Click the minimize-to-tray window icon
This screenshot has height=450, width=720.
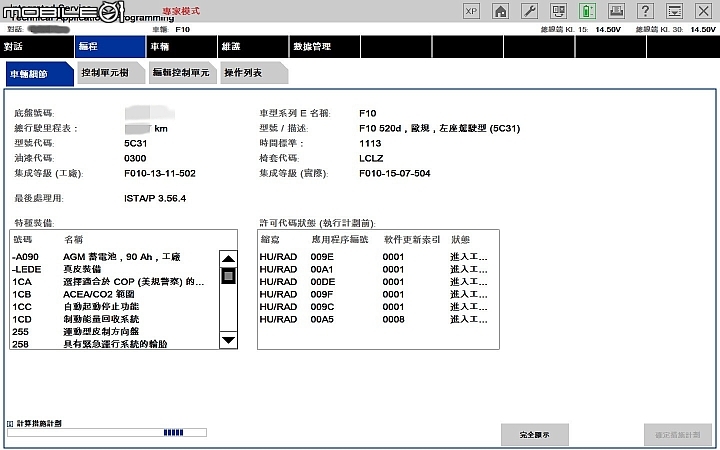[x=674, y=11]
